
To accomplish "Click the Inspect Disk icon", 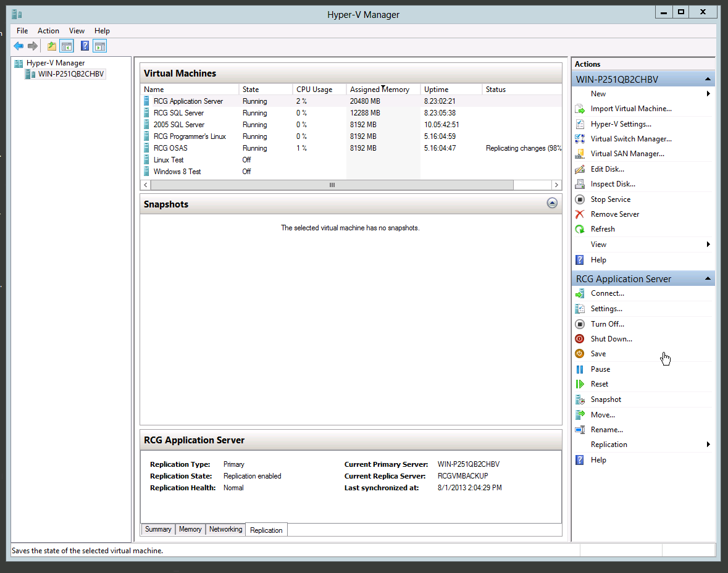I will (580, 184).
